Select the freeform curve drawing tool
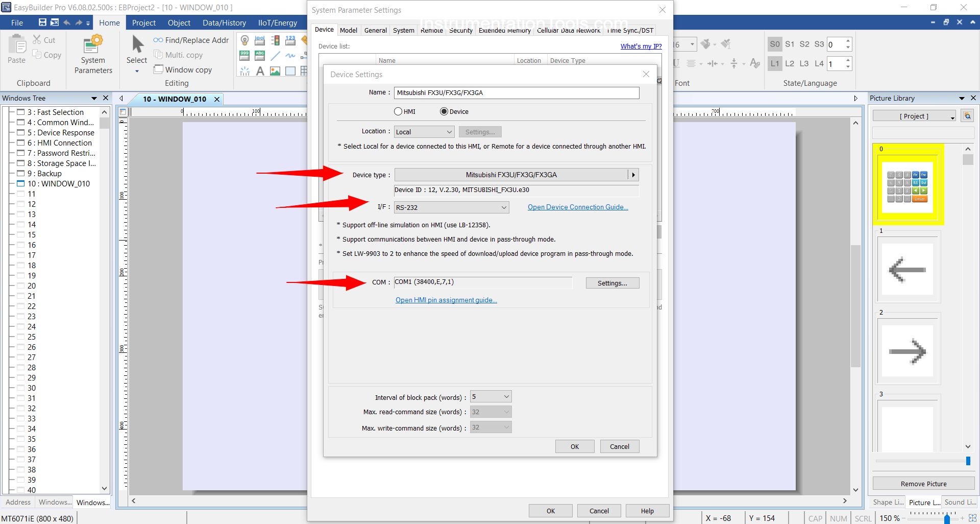The image size is (980, 524). point(290,56)
